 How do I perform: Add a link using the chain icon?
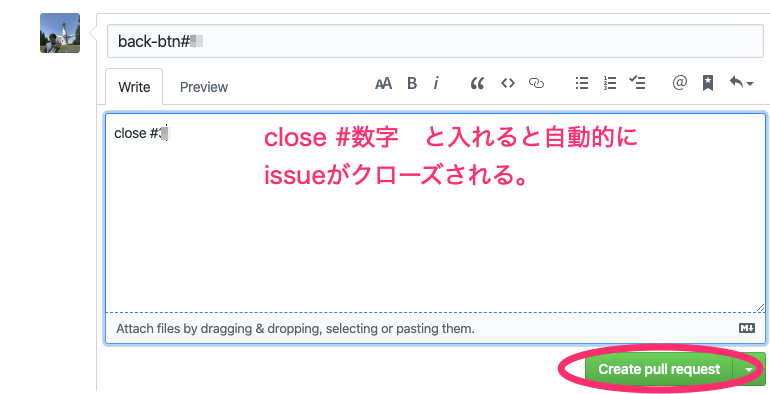click(x=536, y=84)
